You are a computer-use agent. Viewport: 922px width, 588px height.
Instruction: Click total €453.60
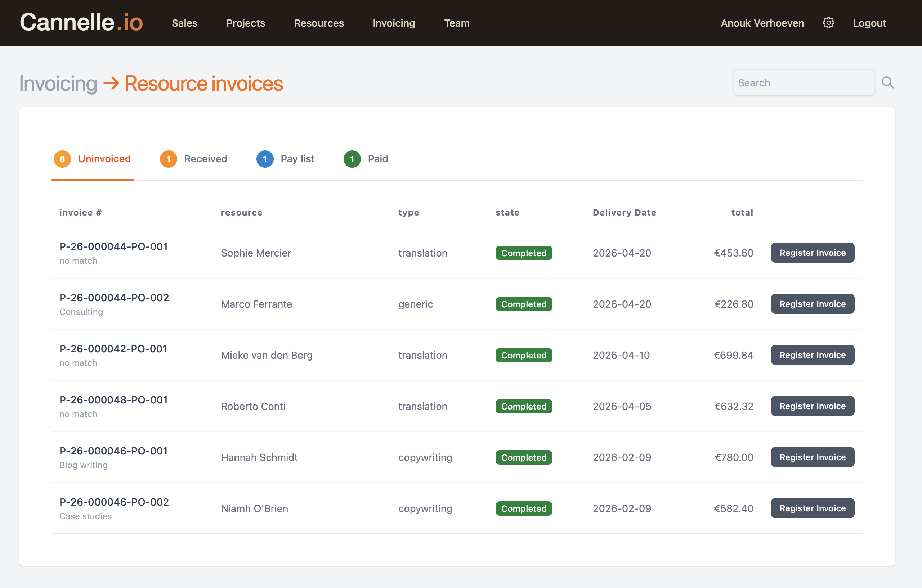click(x=733, y=253)
